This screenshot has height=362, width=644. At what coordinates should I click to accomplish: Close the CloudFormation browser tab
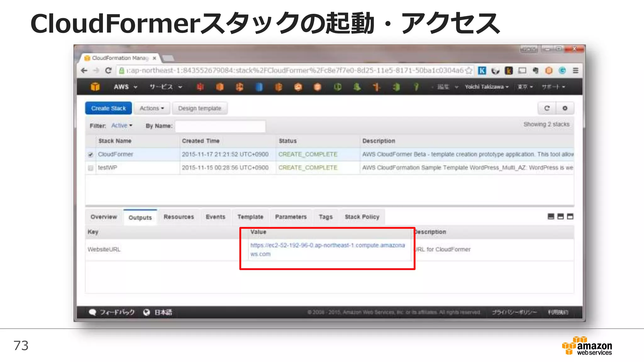[x=154, y=58]
